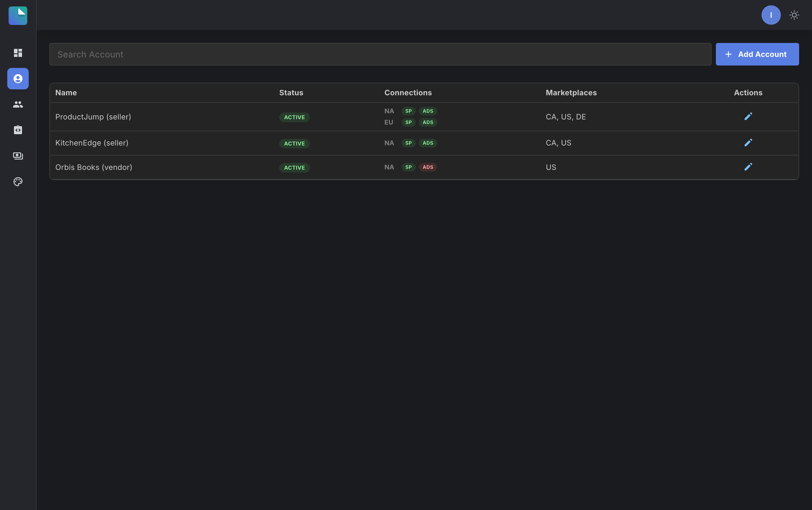Screen dimensions: 812x510
Task: Open the payments cash icon in sidebar
Action: pos(18,156)
